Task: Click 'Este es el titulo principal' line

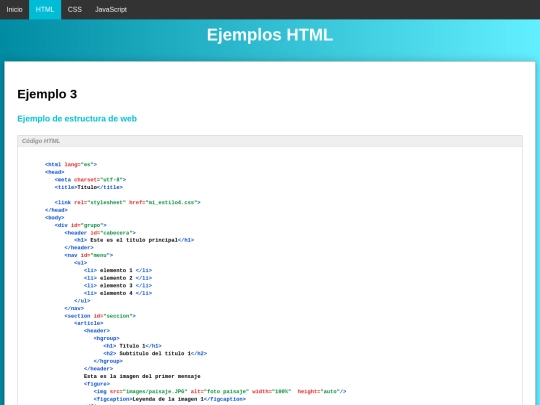Action: 134,240
